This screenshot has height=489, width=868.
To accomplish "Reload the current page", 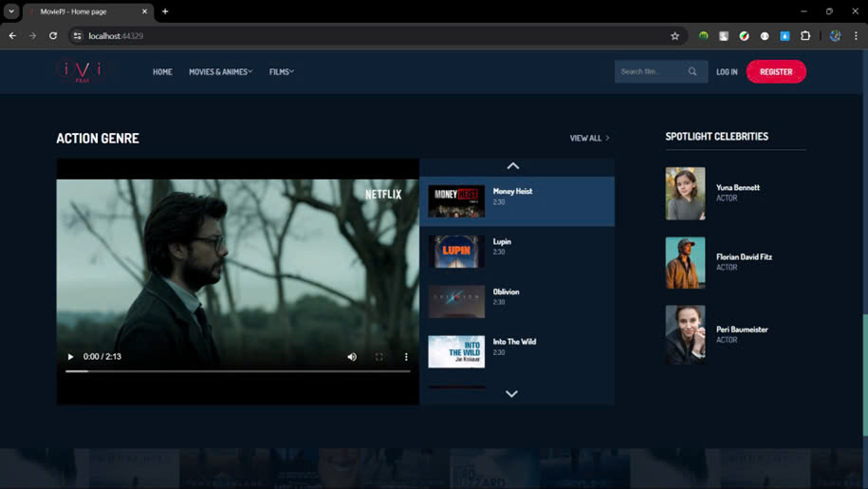I will tap(53, 35).
